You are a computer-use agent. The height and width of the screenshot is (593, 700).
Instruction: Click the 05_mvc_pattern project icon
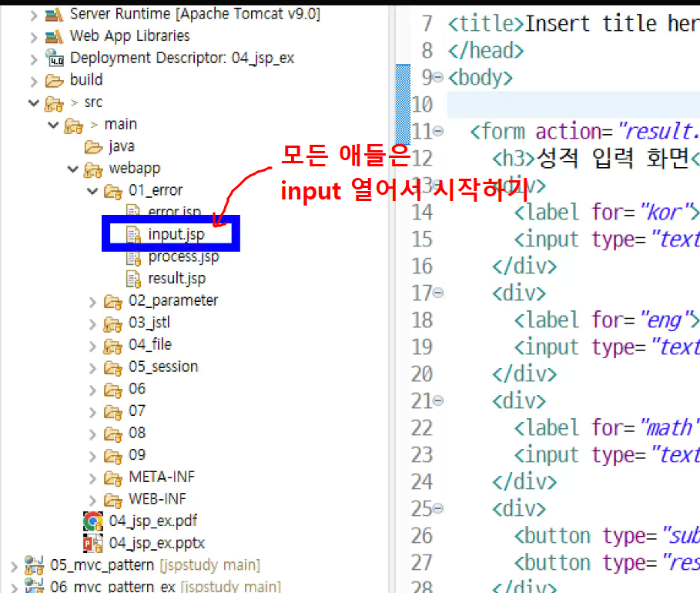tap(35, 565)
